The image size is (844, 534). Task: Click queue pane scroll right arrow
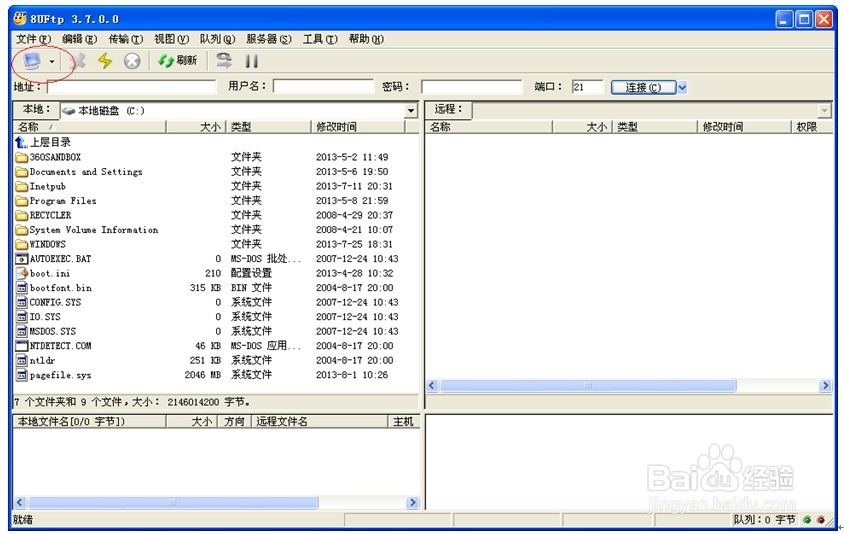point(412,503)
